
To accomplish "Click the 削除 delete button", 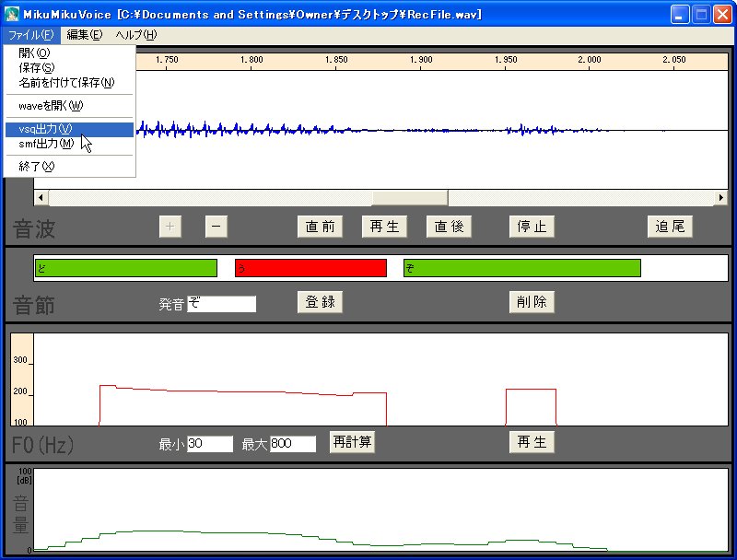I will pos(532,301).
